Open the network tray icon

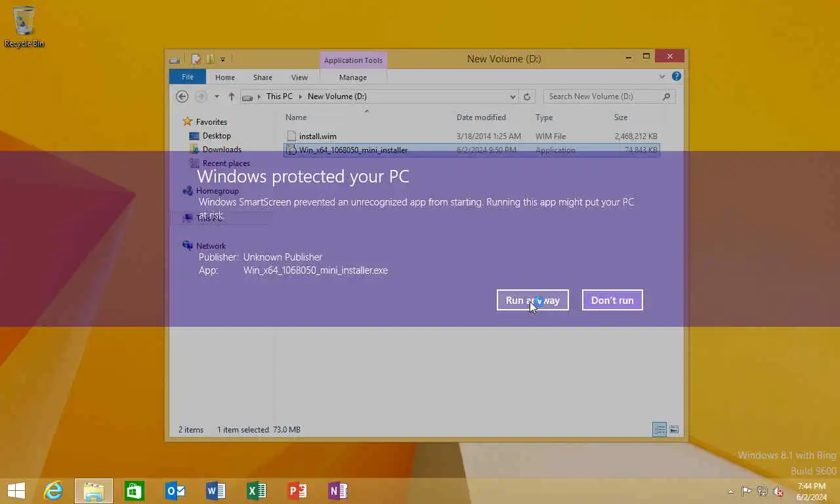[762, 491]
